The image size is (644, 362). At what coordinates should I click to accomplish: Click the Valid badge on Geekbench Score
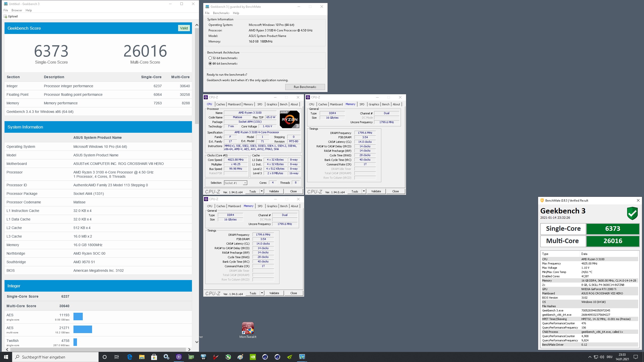pos(184,28)
